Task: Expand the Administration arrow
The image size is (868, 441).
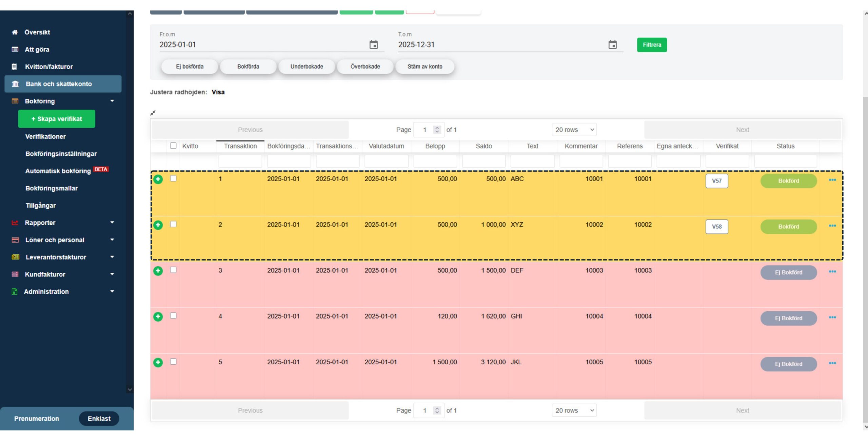Action: click(x=112, y=292)
